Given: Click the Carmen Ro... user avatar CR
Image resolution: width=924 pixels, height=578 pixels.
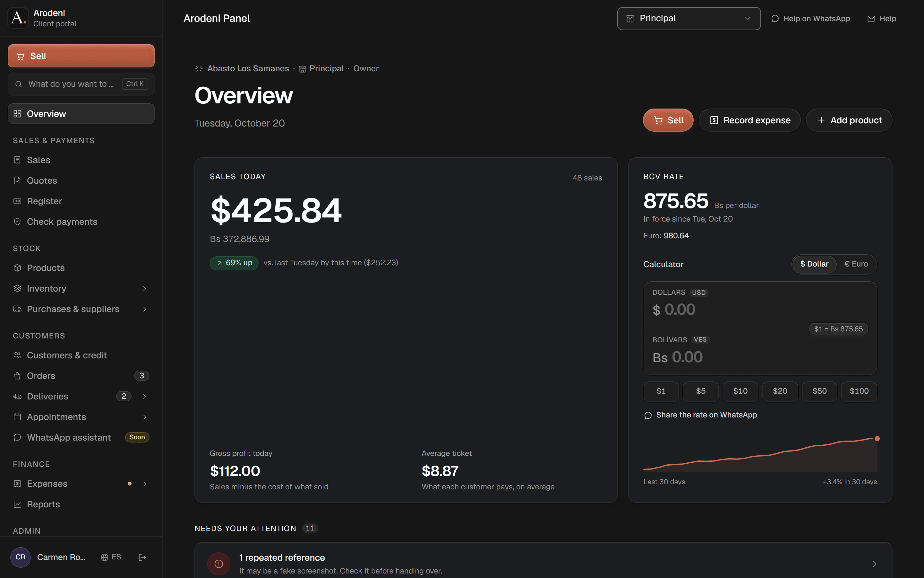Looking at the screenshot, I should pyautogui.click(x=21, y=557).
